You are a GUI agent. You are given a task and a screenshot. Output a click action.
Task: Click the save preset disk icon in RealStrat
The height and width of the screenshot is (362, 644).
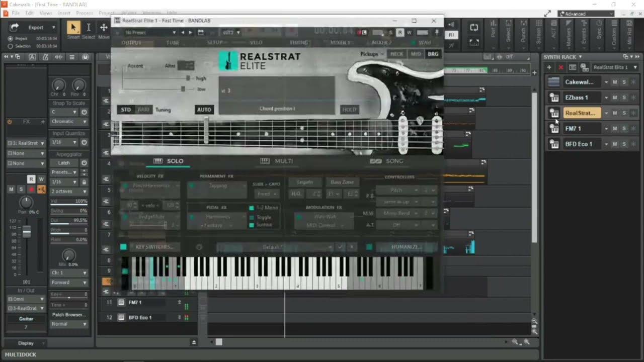tap(201, 32)
